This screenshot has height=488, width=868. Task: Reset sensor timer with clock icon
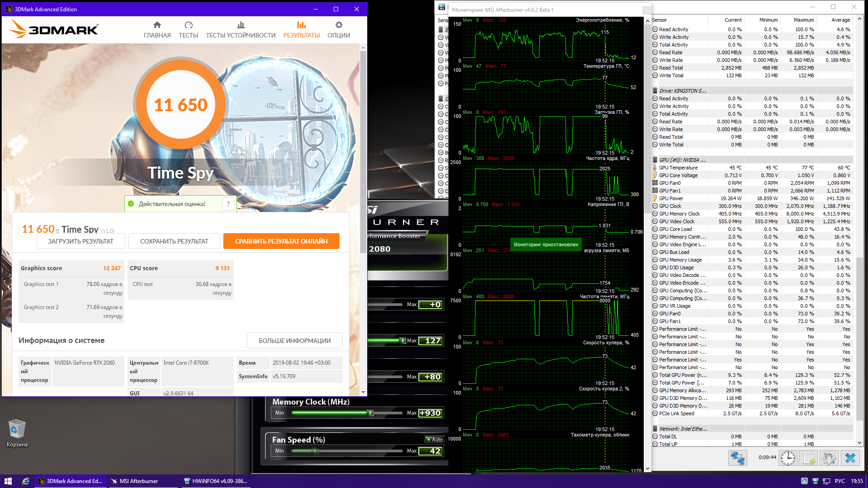coord(788,458)
